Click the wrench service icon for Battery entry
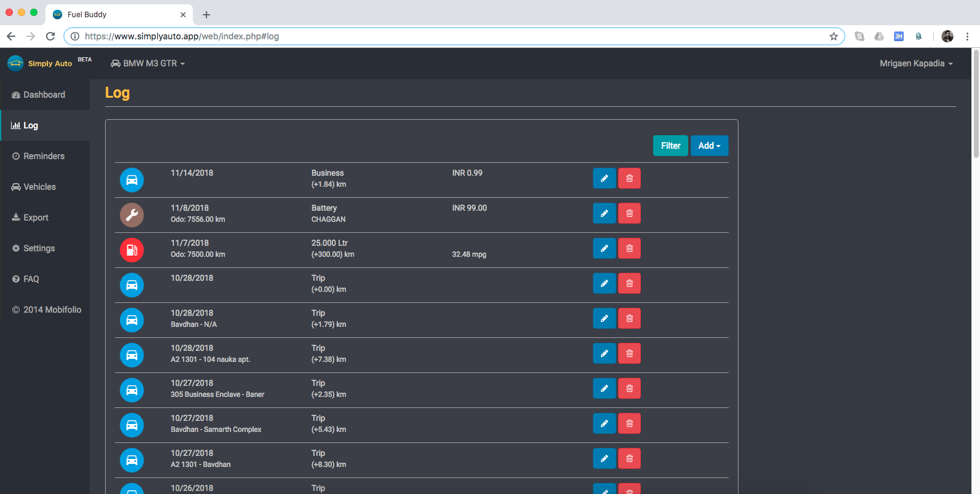The image size is (980, 494). tap(131, 215)
